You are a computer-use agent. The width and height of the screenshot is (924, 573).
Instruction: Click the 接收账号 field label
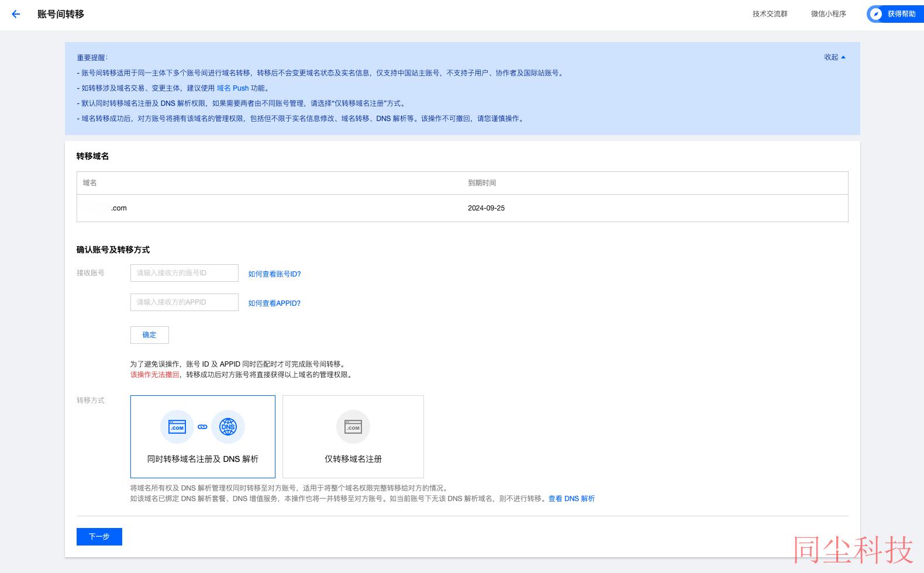[x=91, y=273]
